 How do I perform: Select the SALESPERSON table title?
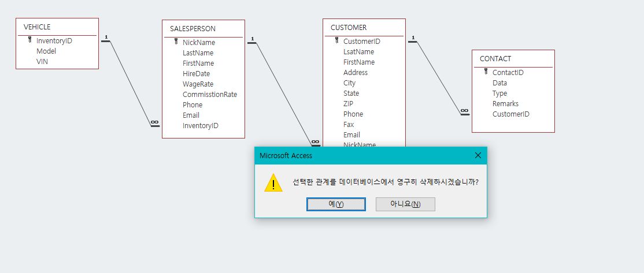[x=193, y=29]
